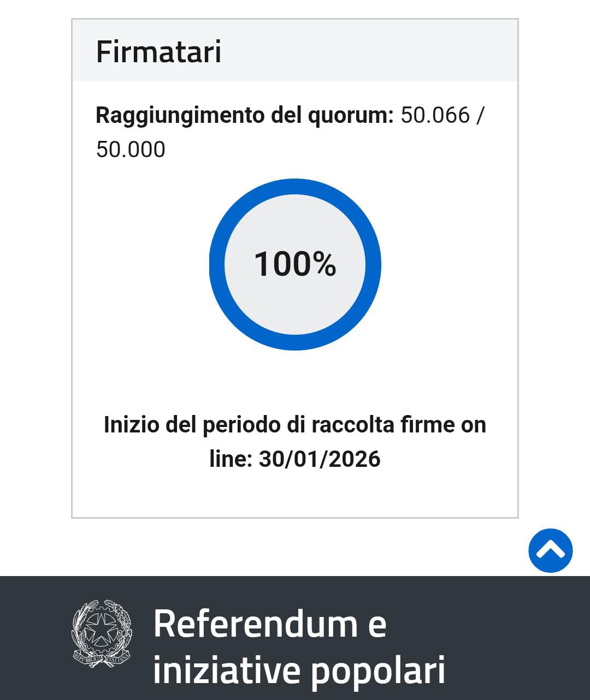The height and width of the screenshot is (700, 590).
Task: Open the 'Referendum e' footer title link
Action: tap(270, 624)
